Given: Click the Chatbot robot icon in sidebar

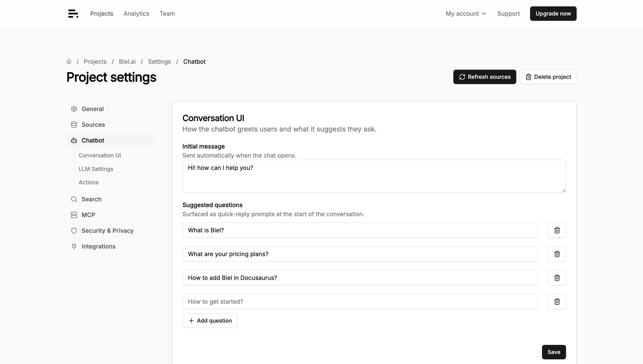Looking at the screenshot, I should 74,141.
